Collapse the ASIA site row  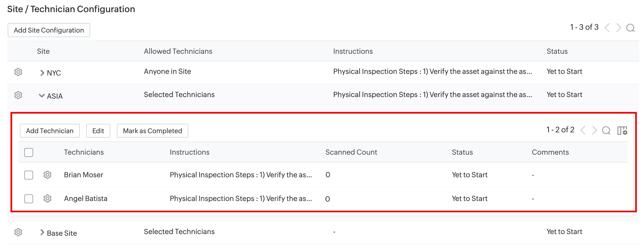click(x=42, y=96)
